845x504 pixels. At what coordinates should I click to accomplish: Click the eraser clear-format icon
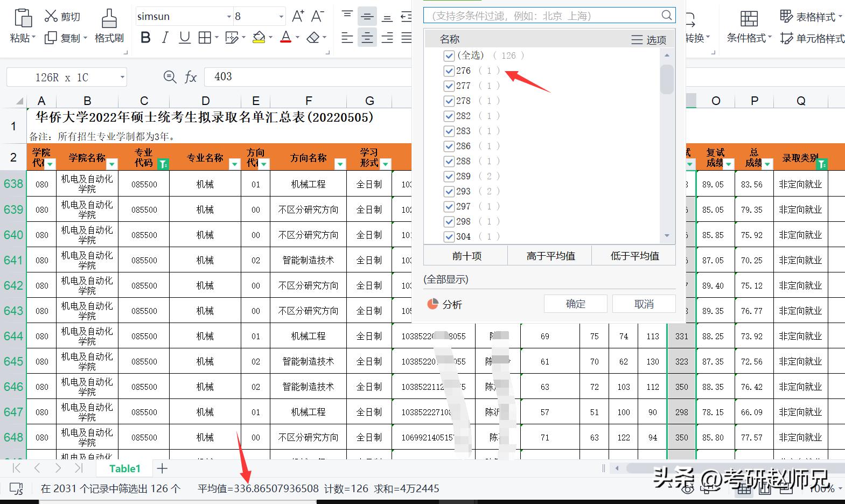click(313, 38)
